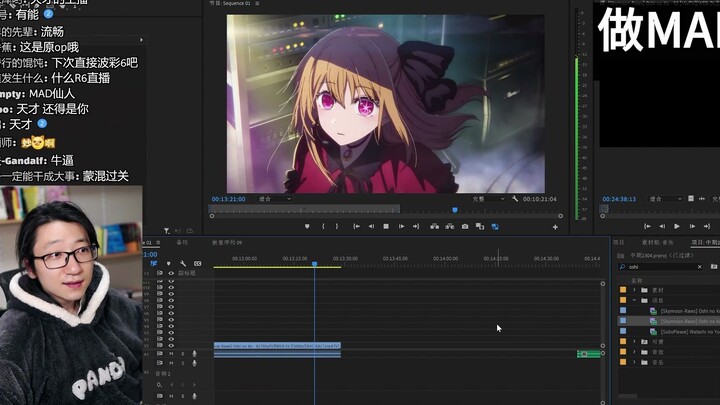720x405 pixels.
Task: Open Comparison View in Program monitor
Action: click(x=480, y=226)
